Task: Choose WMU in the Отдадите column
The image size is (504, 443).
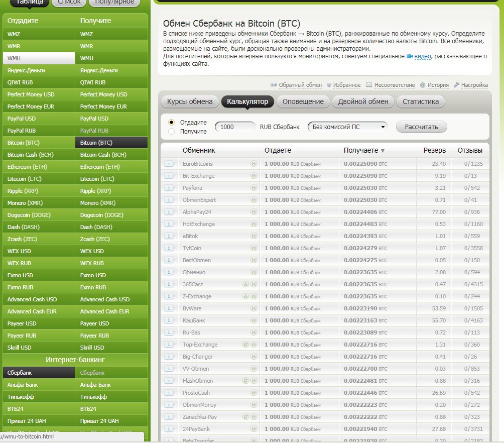Action: [39, 58]
